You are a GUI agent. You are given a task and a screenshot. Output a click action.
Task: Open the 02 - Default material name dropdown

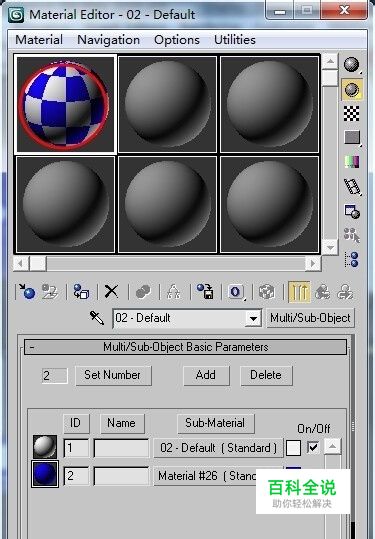[x=253, y=318]
